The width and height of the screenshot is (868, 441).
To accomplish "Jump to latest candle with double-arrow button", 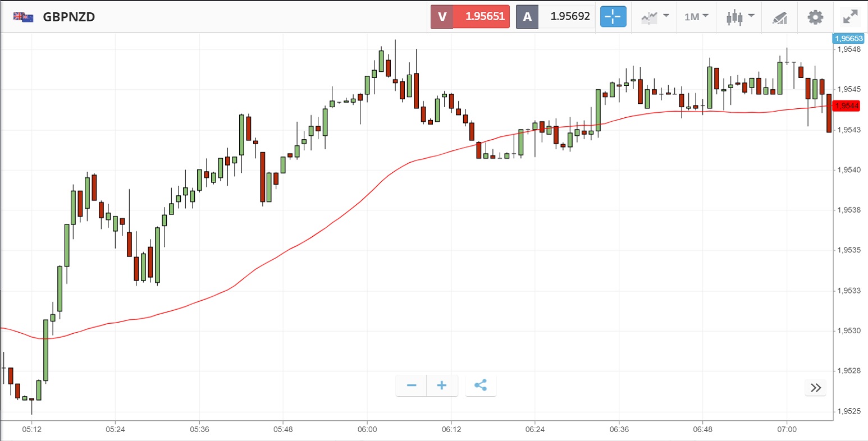I will tap(816, 388).
